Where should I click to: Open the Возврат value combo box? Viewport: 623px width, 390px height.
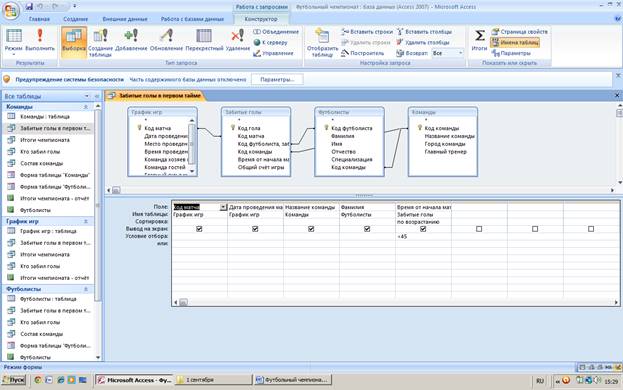pos(447,53)
